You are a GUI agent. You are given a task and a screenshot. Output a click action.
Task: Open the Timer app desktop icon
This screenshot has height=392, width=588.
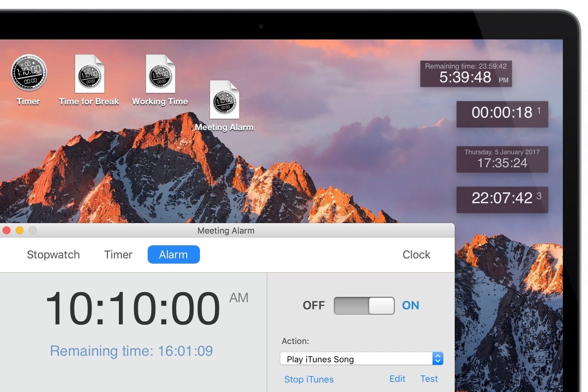[29, 73]
